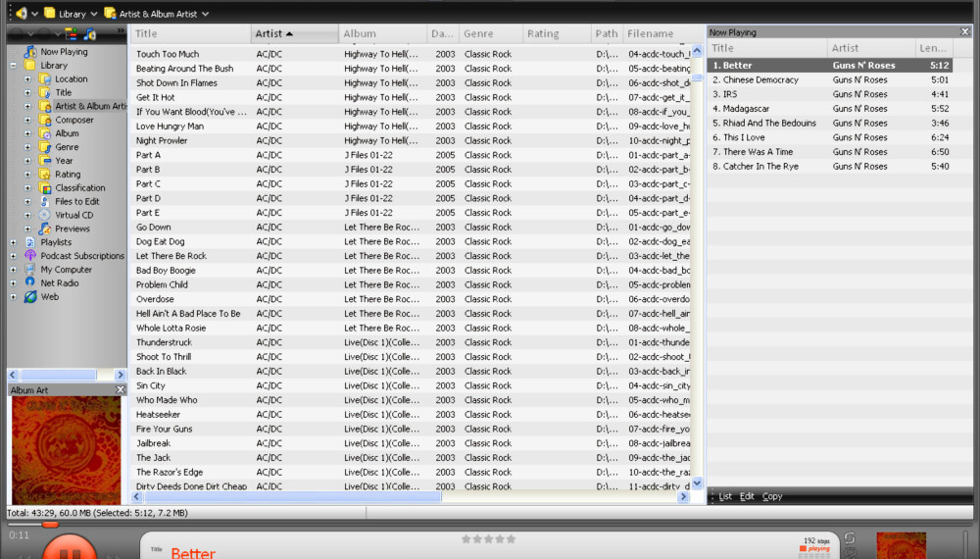
Task: Set the playing track rating to five stars
Action: 512,539
